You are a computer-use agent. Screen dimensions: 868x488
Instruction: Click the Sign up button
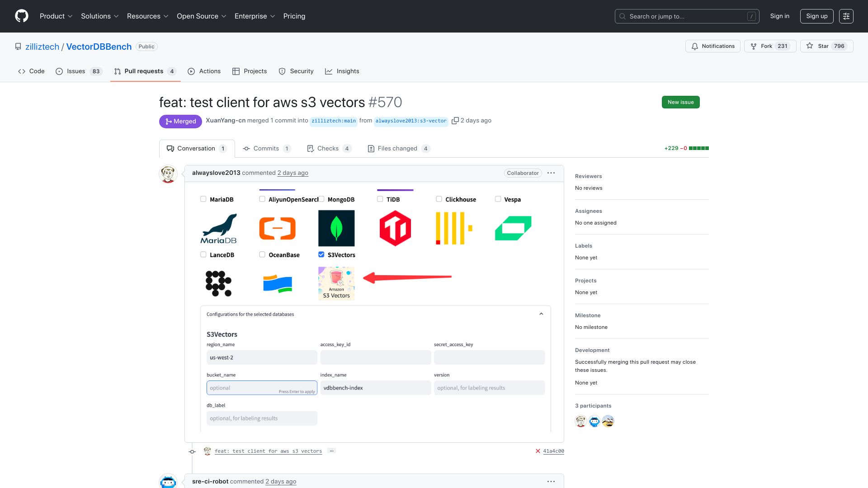pos(816,16)
